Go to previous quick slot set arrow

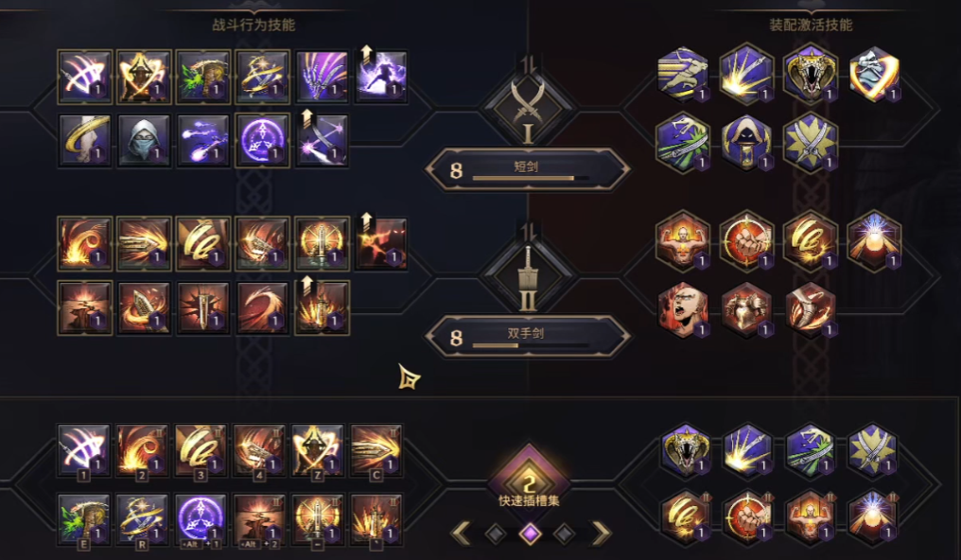[462, 534]
